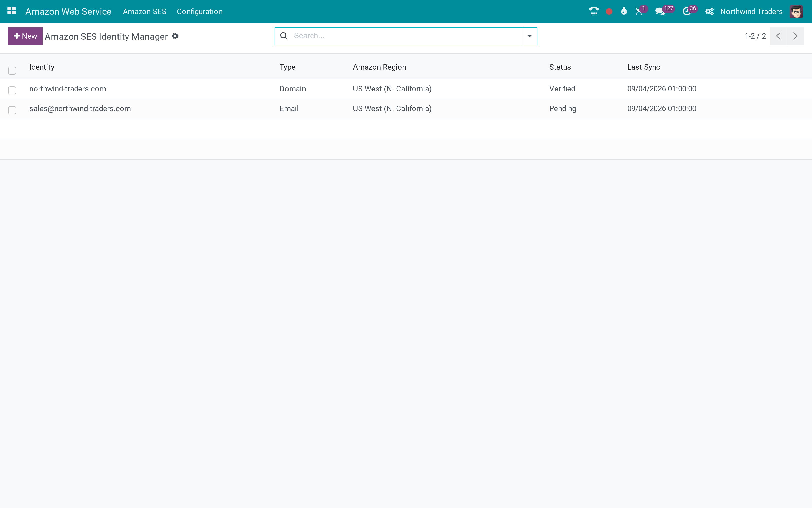Open the hourglass timer notifications icon
The height and width of the screenshot is (508, 812).
tap(639, 11)
